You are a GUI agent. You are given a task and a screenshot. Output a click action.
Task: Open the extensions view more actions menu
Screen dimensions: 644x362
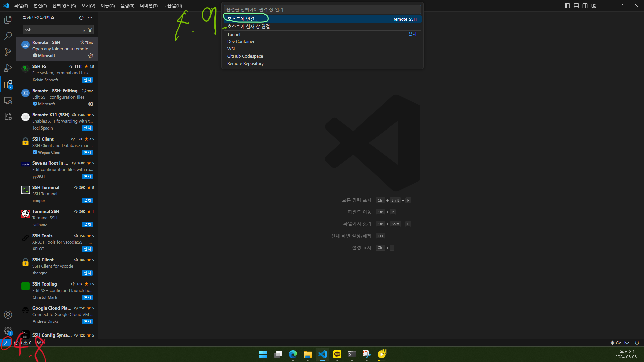90,18
